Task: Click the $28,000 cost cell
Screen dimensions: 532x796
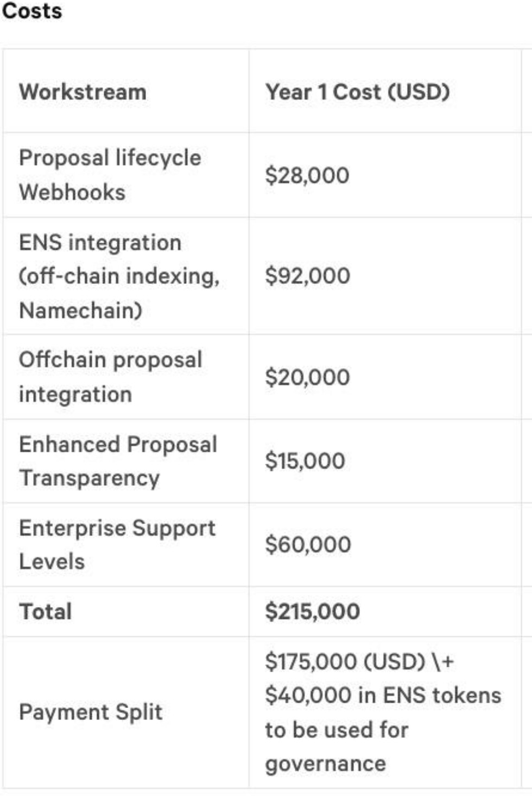Action: click(x=307, y=175)
